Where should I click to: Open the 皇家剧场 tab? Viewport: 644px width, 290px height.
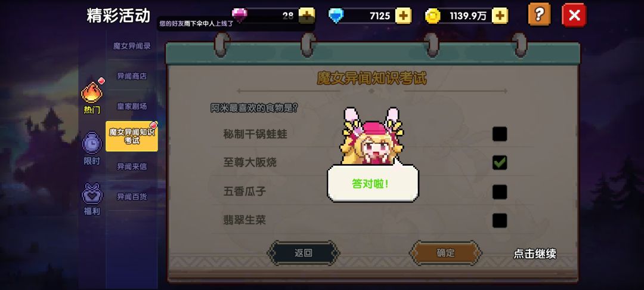click(x=132, y=106)
